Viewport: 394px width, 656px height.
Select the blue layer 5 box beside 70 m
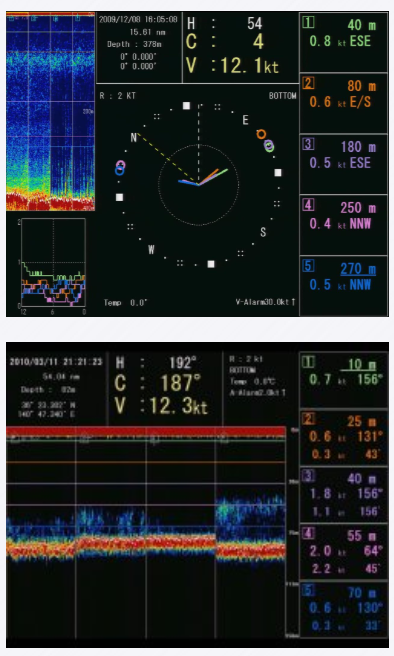point(308,590)
